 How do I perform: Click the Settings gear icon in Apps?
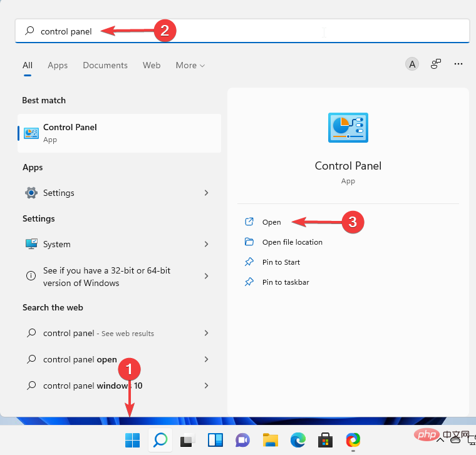tap(31, 193)
